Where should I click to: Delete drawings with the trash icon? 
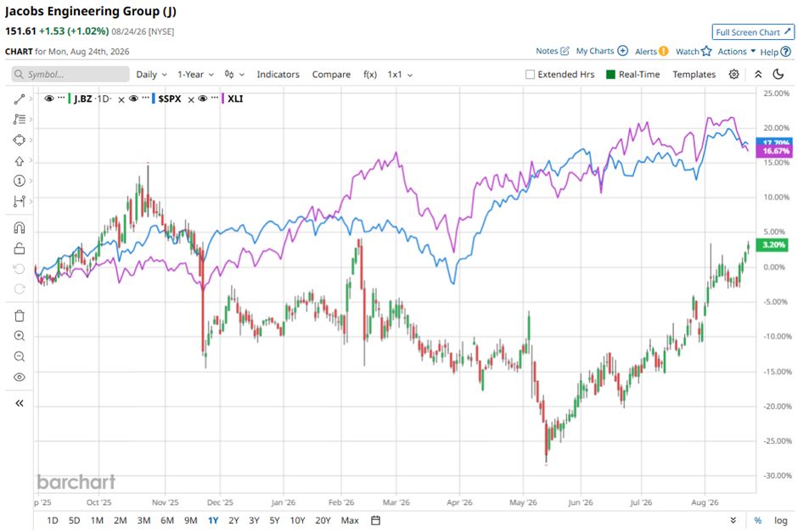pyautogui.click(x=20, y=316)
